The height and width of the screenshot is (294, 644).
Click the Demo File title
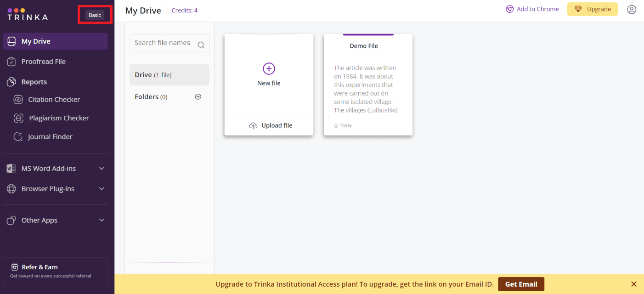click(x=364, y=46)
